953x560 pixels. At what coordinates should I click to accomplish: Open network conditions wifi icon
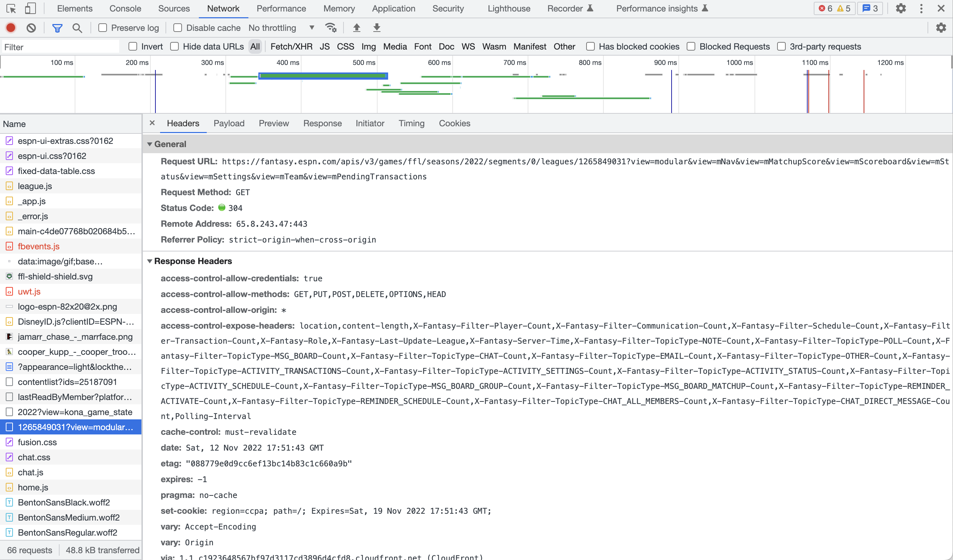pyautogui.click(x=331, y=28)
